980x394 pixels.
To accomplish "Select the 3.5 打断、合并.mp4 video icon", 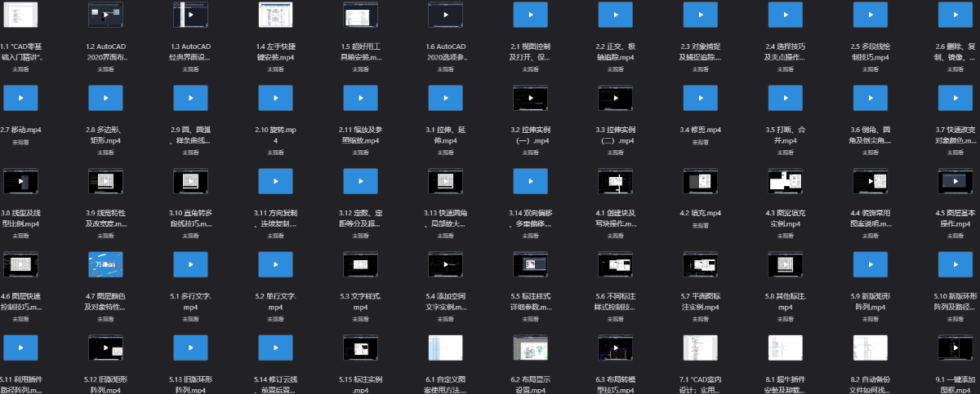I will (785, 98).
